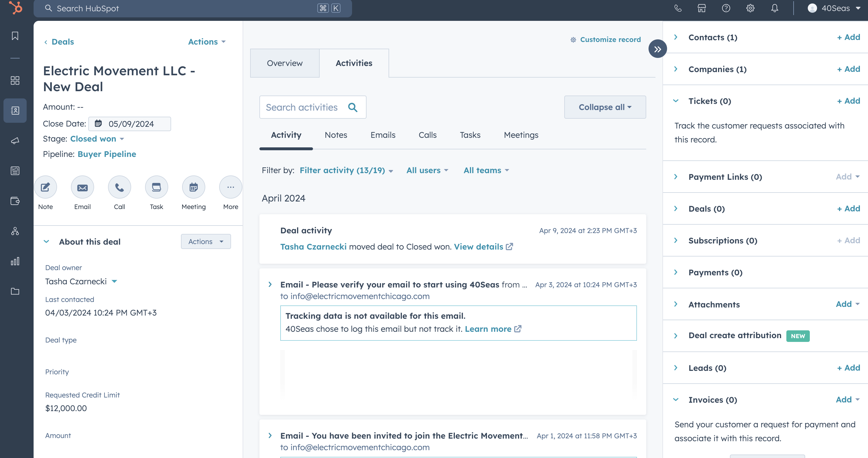Image resolution: width=868 pixels, height=458 pixels.
Task: Collapse the Tickets section
Action: pos(675,101)
